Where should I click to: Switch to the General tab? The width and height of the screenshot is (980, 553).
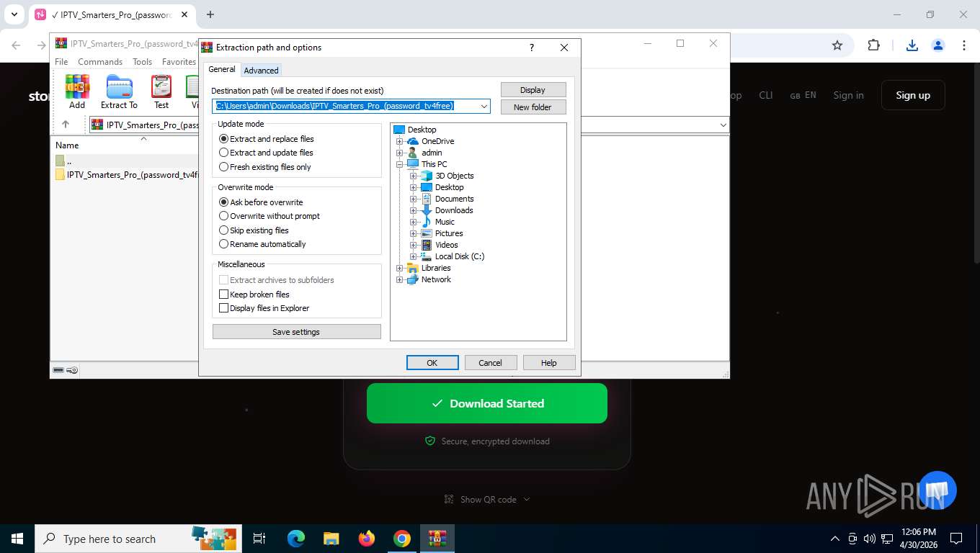tap(222, 69)
